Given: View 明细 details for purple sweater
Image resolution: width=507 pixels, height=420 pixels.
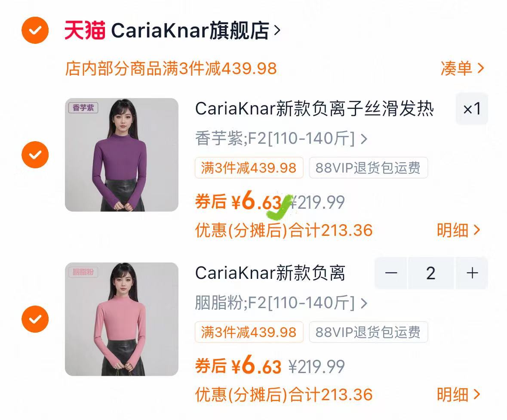Looking at the screenshot, I should pyautogui.click(x=458, y=230).
